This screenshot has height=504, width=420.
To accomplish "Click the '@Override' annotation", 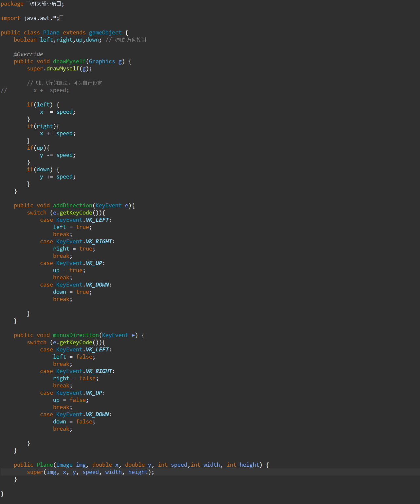I will (x=28, y=54).
